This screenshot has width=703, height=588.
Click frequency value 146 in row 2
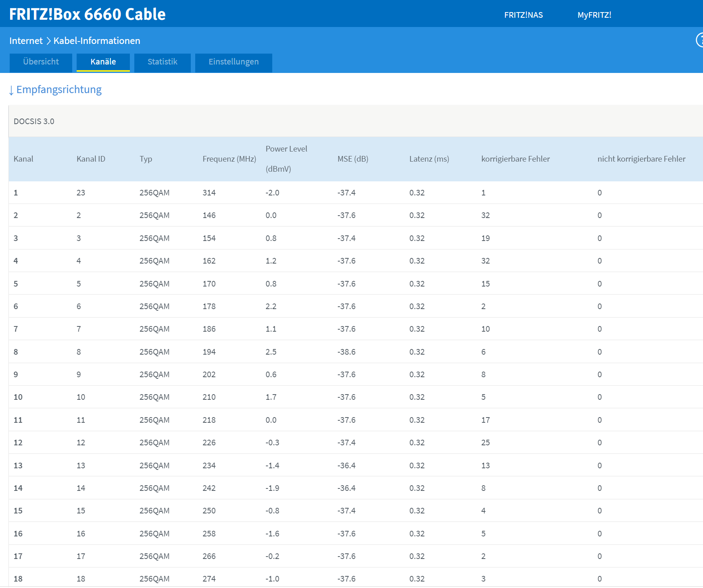pyautogui.click(x=209, y=215)
